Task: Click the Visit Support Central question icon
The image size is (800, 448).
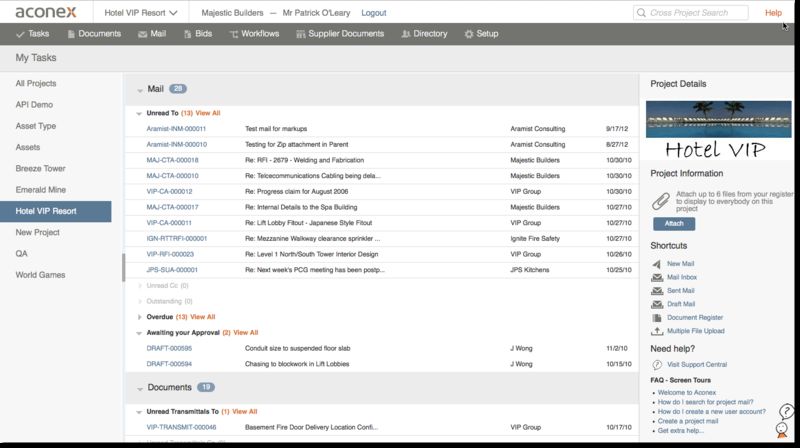Action: click(657, 365)
